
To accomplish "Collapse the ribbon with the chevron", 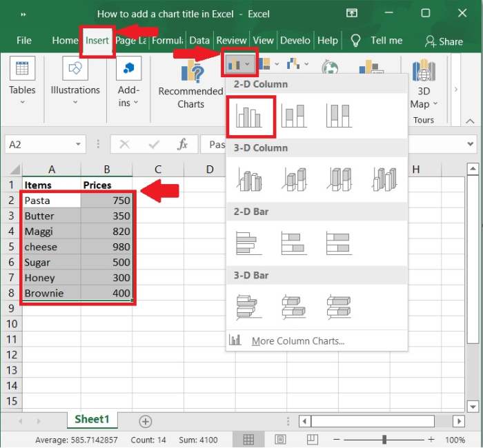I will (x=470, y=121).
